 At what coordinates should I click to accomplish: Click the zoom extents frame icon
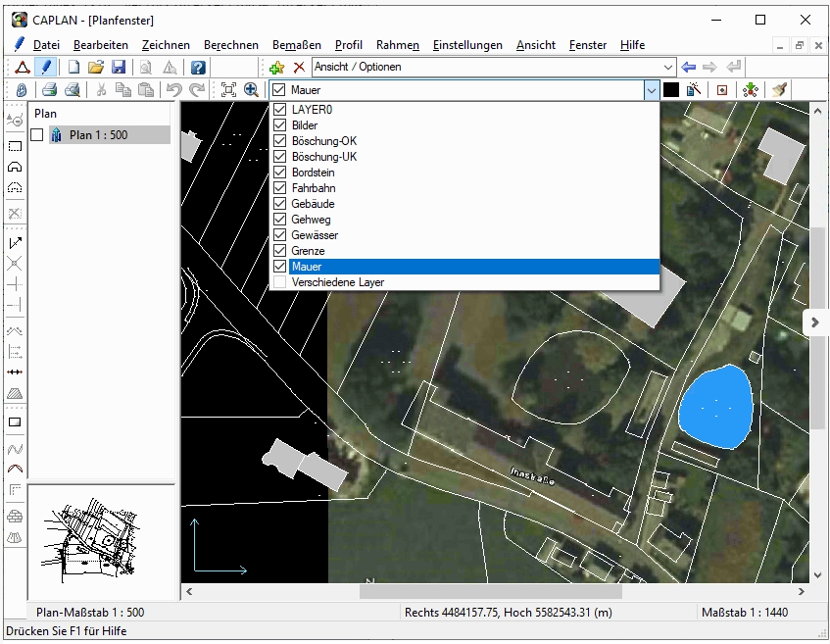[x=228, y=90]
